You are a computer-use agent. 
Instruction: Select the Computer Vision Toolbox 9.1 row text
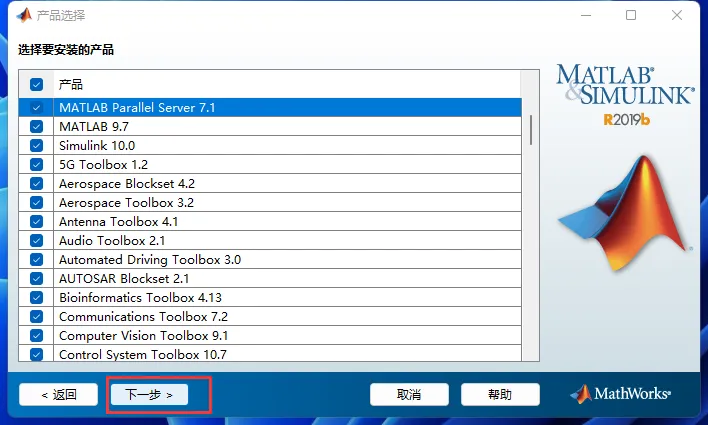(144, 336)
